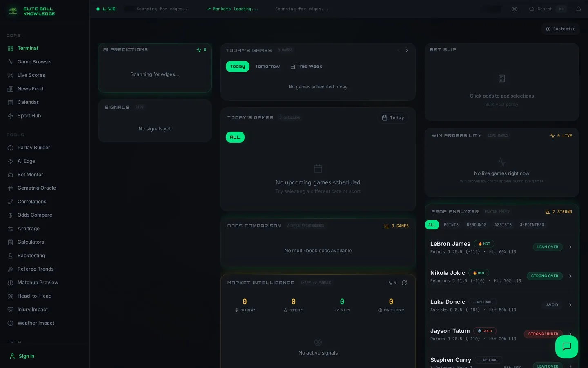Click the RLM signal counter
This screenshot has width=588, height=368.
pos(342,305)
